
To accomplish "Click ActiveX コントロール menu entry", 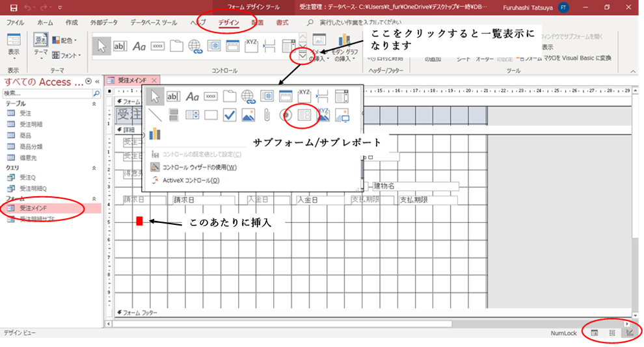I will pos(191,180).
